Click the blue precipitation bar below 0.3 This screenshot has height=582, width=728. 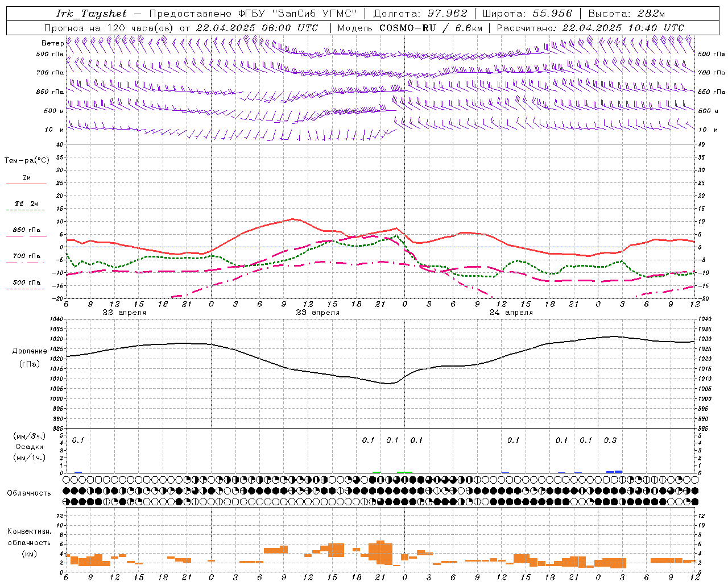point(614,472)
